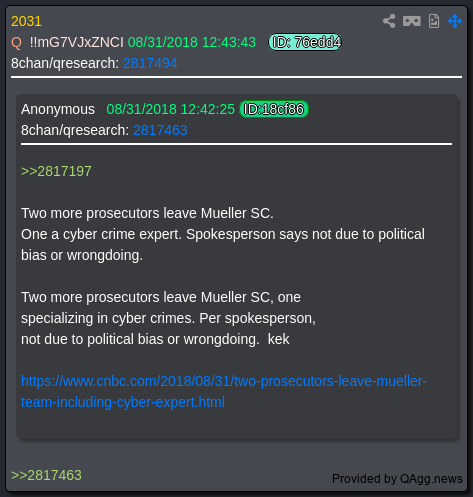Open the VR goggles viewer icon

[x=412, y=21]
